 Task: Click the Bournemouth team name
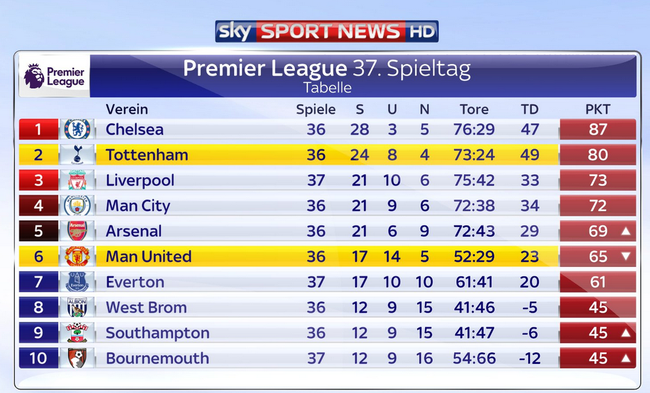pos(158,358)
